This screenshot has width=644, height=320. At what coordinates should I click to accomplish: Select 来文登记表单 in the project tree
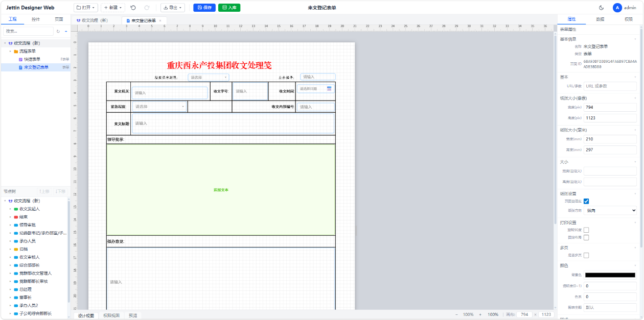click(35, 67)
